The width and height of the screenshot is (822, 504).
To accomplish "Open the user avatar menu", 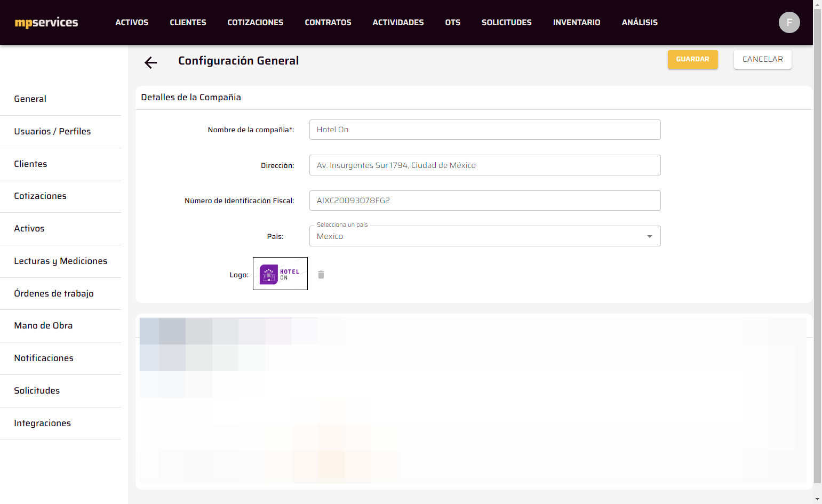I will [x=789, y=22].
